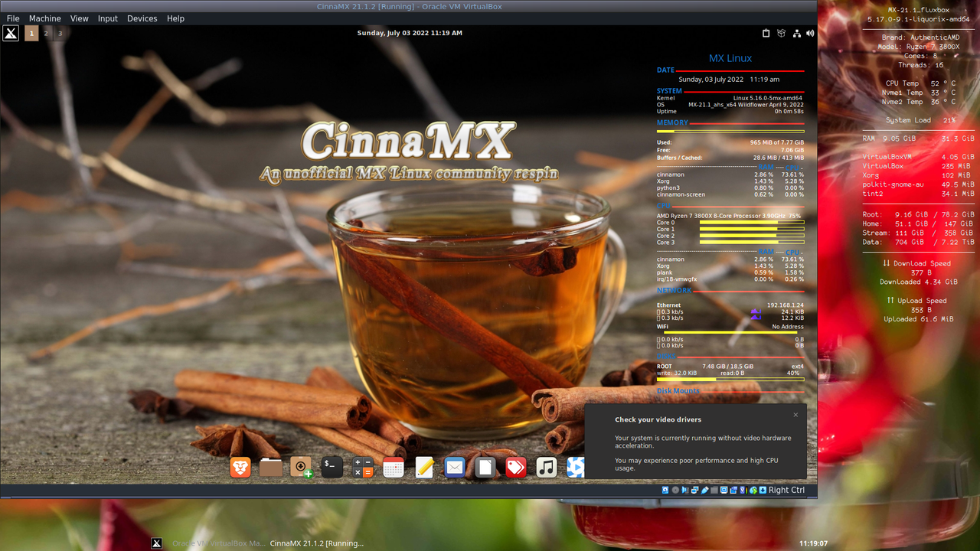Open the Brave browser from the dock
This screenshot has height=551, width=980.
tap(240, 467)
